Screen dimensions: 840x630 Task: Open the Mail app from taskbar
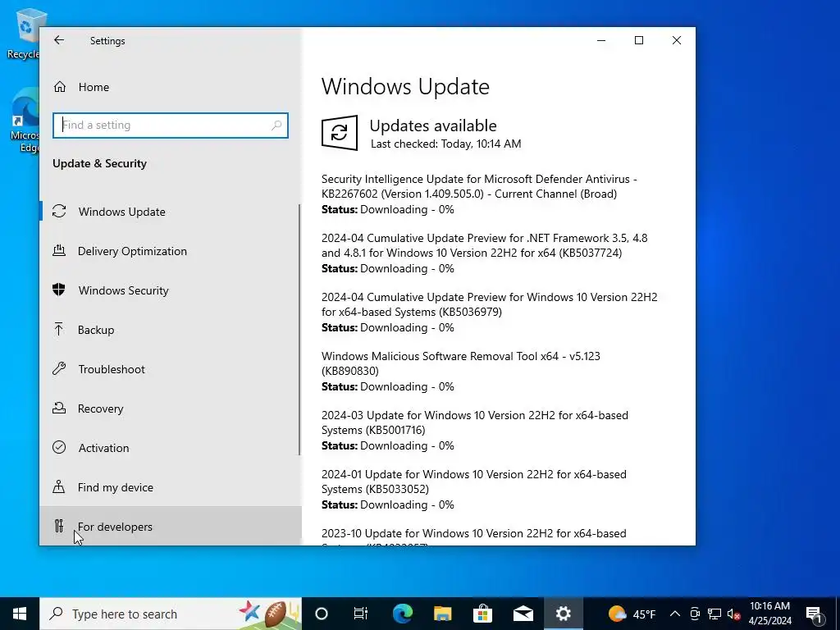523,614
